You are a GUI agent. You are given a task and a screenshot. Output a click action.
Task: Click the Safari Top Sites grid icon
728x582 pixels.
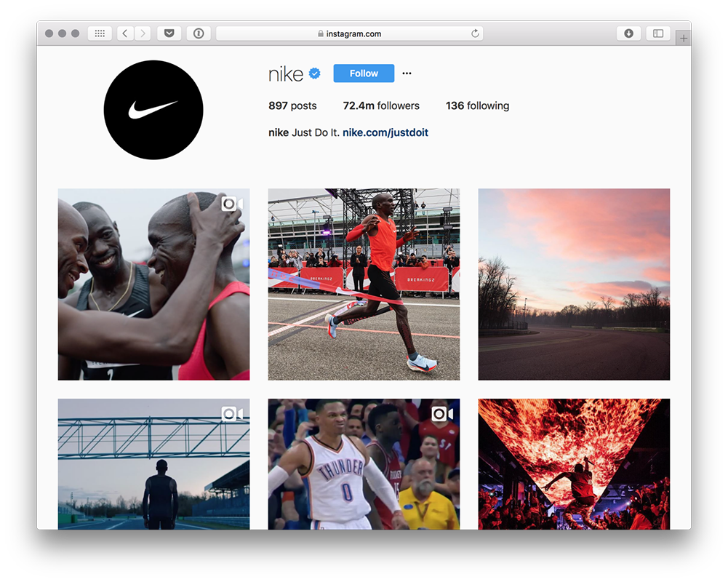[100, 33]
